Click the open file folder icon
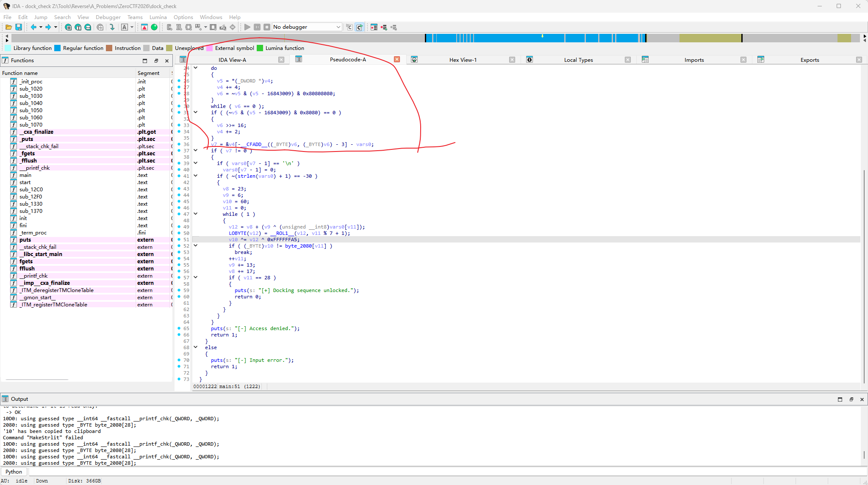The height and width of the screenshot is (485, 868). pyautogui.click(x=8, y=27)
